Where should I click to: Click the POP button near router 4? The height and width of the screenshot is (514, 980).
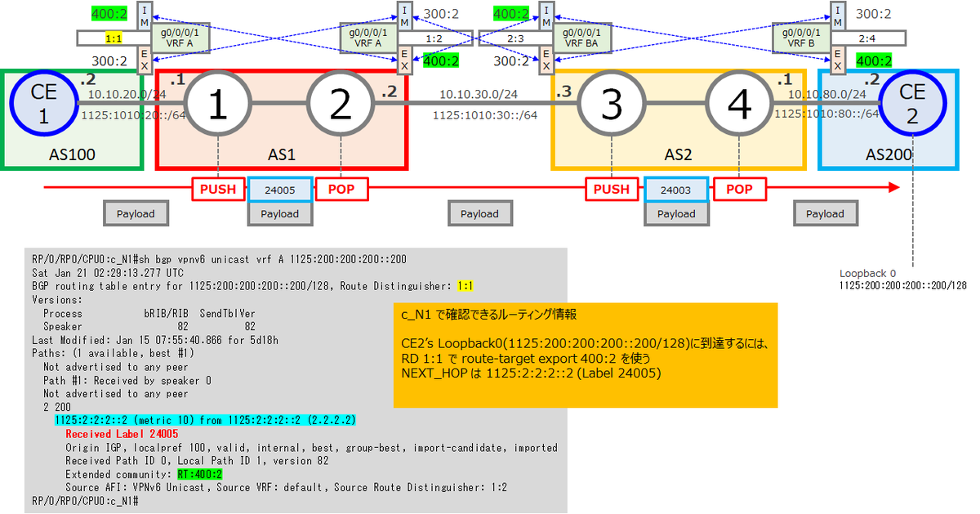tap(738, 189)
